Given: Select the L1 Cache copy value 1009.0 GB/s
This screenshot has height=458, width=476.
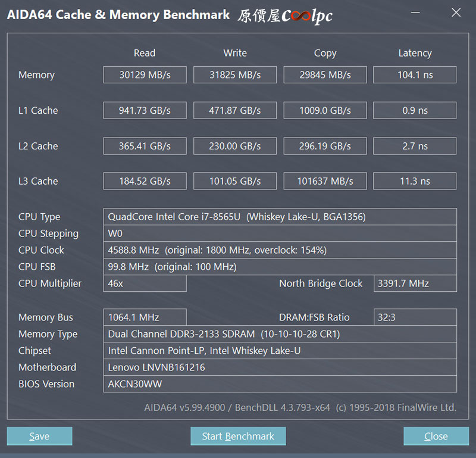Looking at the screenshot, I should pos(325,110).
